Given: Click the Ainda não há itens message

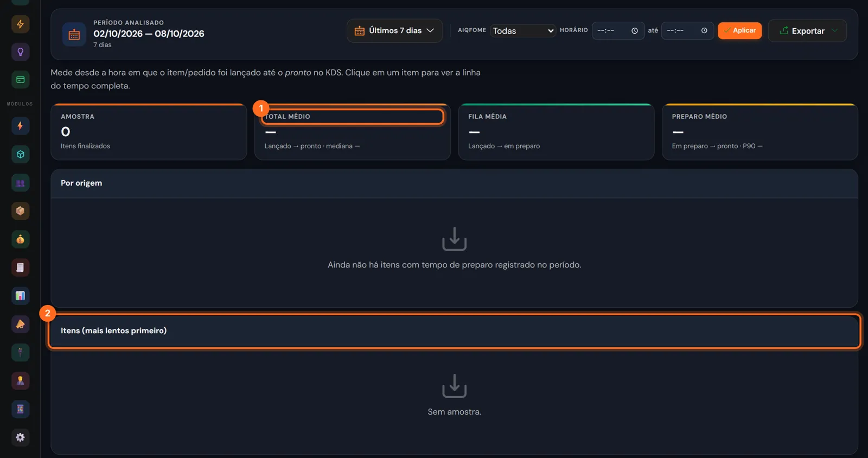Looking at the screenshot, I should tap(454, 265).
